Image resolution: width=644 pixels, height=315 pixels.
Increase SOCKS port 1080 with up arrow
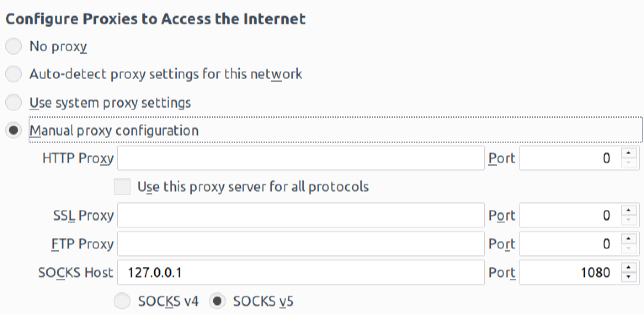tap(629, 267)
